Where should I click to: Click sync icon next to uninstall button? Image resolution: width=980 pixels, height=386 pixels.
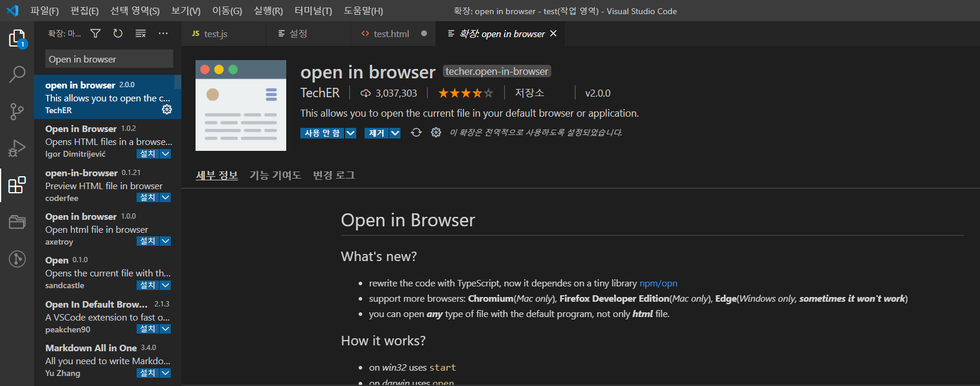click(x=416, y=133)
